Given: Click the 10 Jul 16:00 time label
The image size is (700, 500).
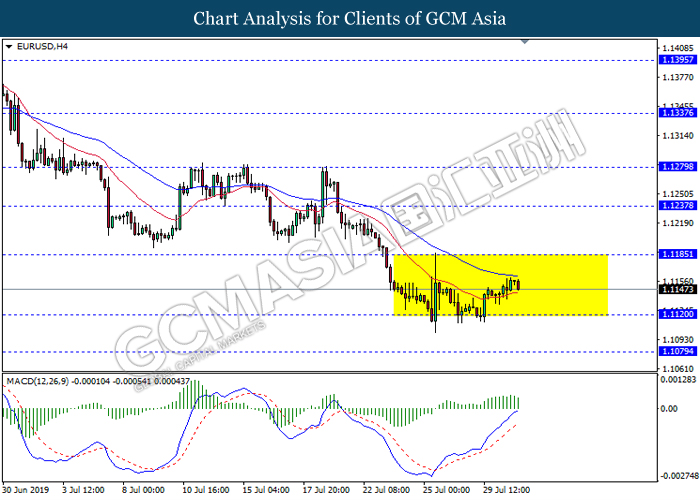Looking at the screenshot, I should [206, 490].
